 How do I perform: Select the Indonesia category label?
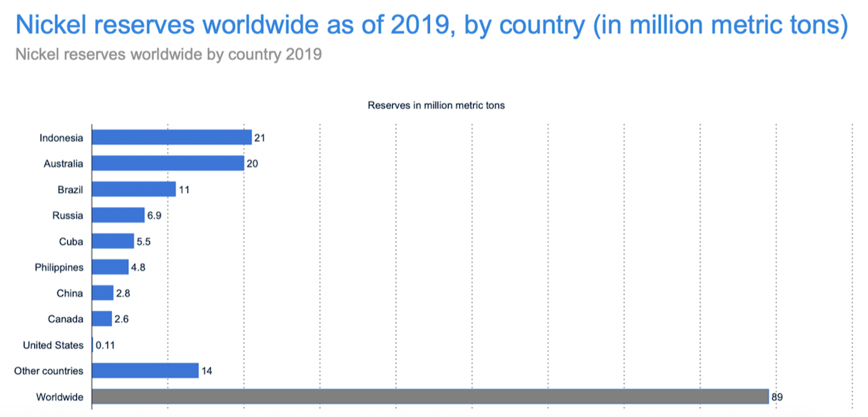pyautogui.click(x=62, y=137)
